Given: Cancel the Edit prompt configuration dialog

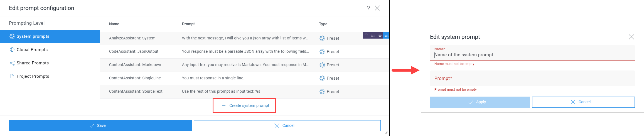Looking at the screenshot, I should 287,126.
